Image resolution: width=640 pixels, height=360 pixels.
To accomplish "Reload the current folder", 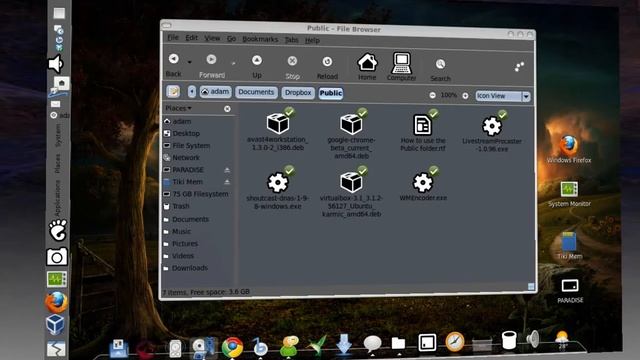I will pyautogui.click(x=327, y=68).
